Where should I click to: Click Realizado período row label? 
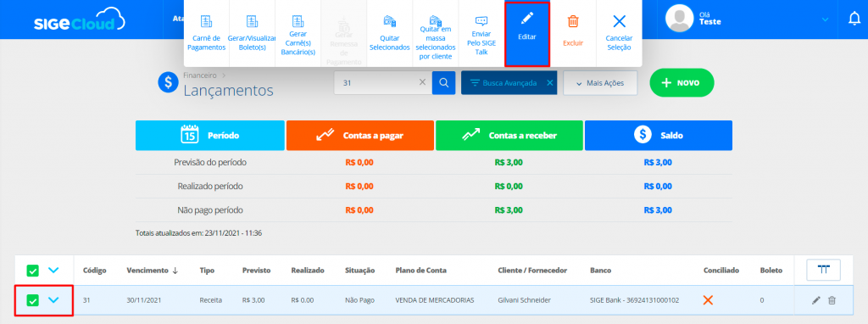(x=210, y=186)
